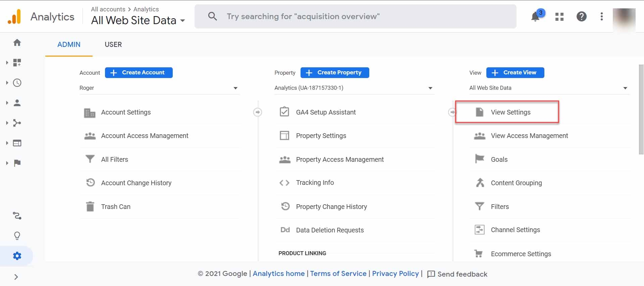The height and width of the screenshot is (286, 644).
Task: Open the All Web Site Data view dropdown
Action: point(549,88)
